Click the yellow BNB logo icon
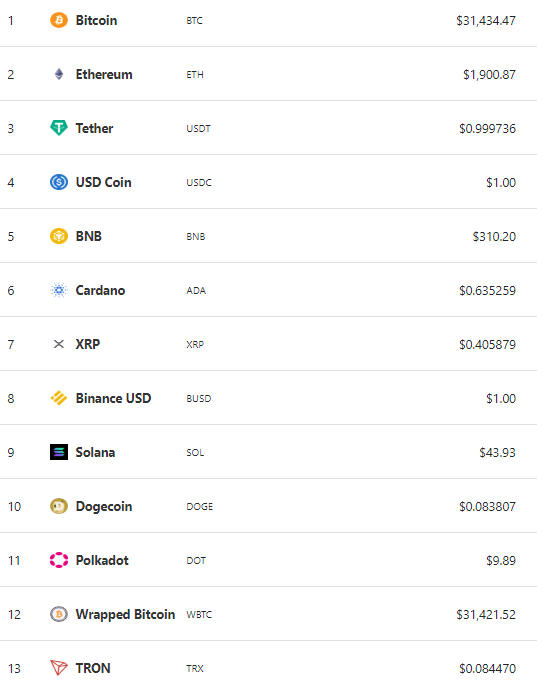The image size is (537, 686). (x=59, y=236)
